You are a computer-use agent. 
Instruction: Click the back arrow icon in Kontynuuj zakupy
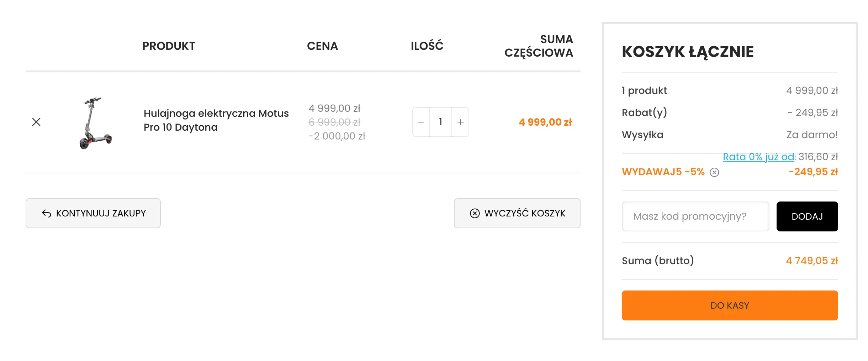coord(47,213)
